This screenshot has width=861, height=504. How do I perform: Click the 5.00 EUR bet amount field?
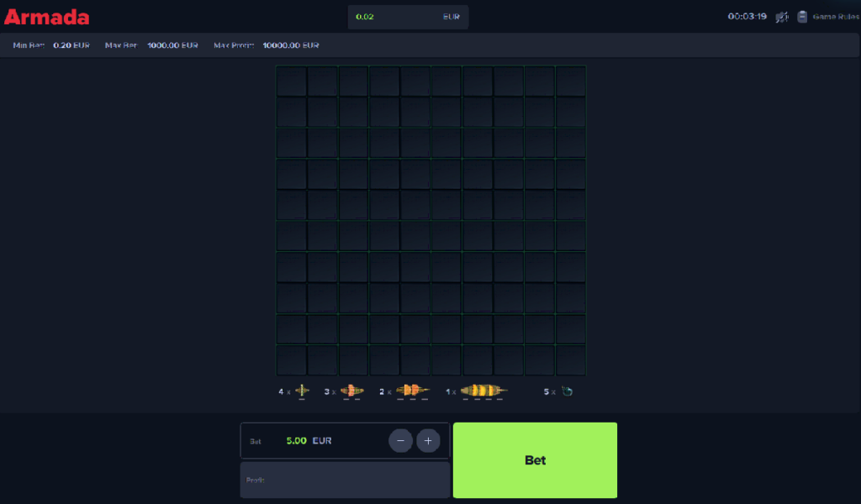[x=308, y=440]
